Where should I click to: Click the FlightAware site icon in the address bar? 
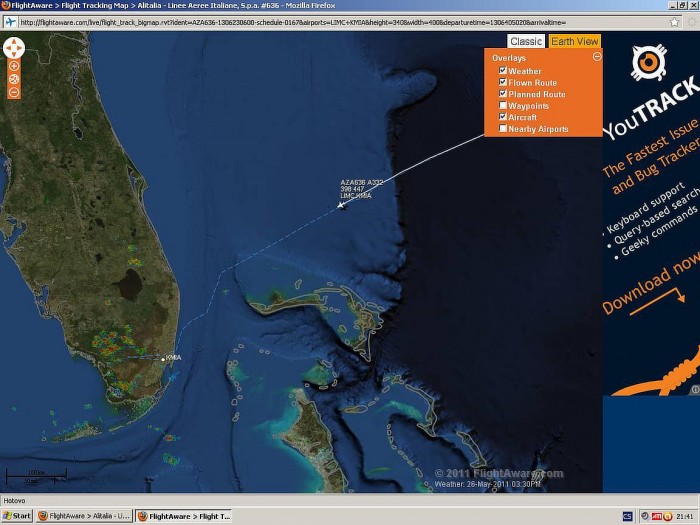point(11,22)
